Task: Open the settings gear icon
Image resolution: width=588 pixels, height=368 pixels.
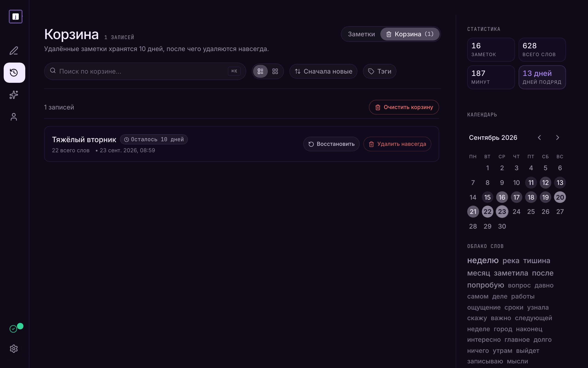Action: (14, 348)
